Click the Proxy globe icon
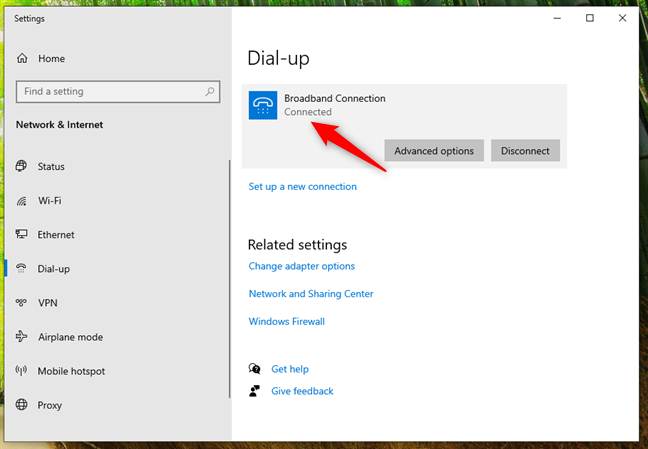This screenshot has height=449, width=648. (x=21, y=404)
